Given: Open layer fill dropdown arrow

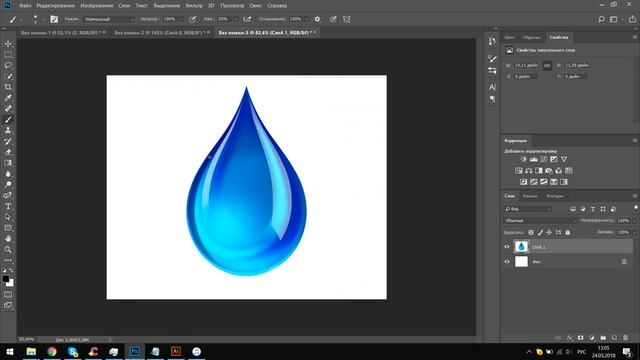Looking at the screenshot, I should click(x=634, y=232).
